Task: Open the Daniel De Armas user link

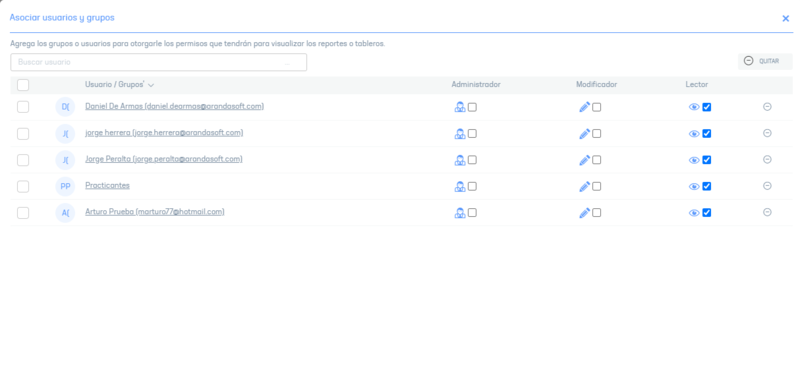Action: [174, 107]
